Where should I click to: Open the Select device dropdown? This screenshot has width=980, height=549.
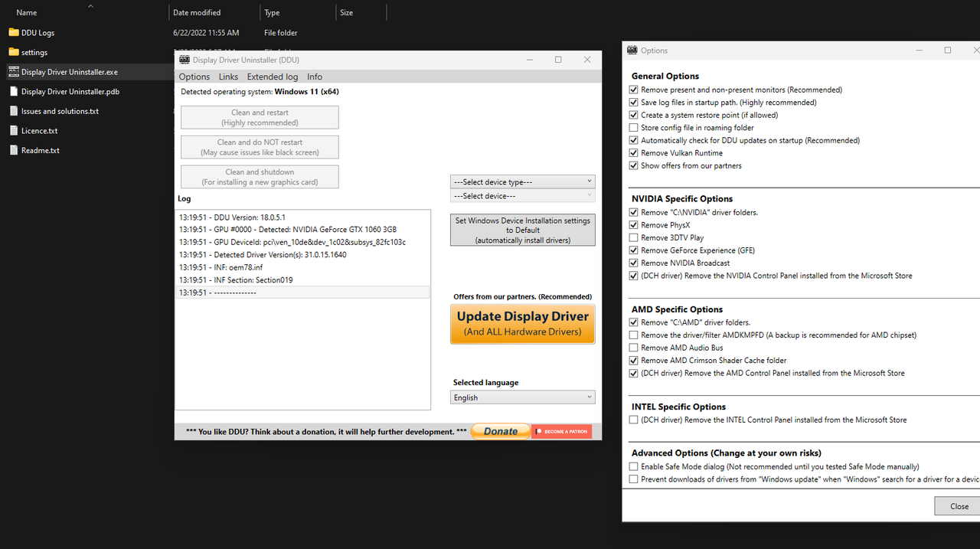tap(523, 196)
